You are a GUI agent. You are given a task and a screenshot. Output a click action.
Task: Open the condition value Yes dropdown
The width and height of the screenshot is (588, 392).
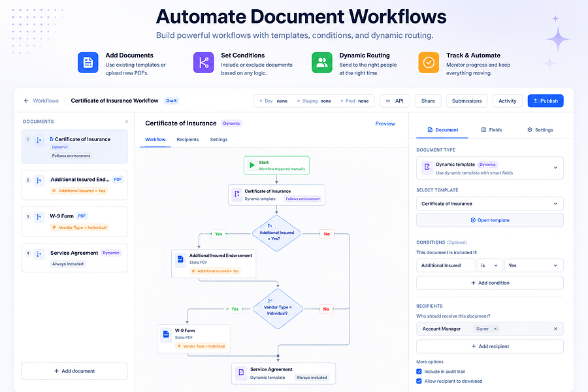pyautogui.click(x=534, y=265)
